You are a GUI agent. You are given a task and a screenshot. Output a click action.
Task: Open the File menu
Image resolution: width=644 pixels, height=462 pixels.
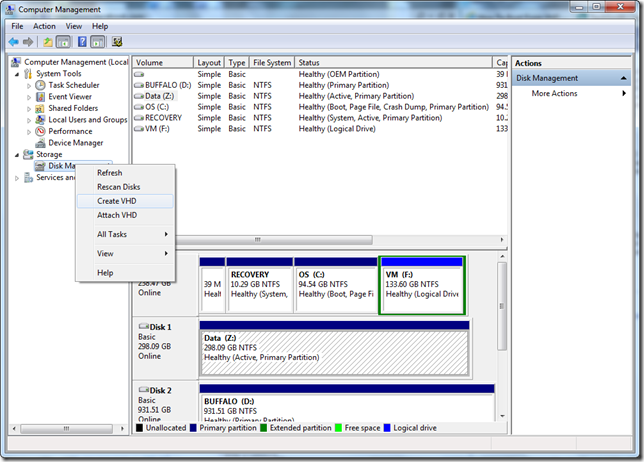point(17,26)
